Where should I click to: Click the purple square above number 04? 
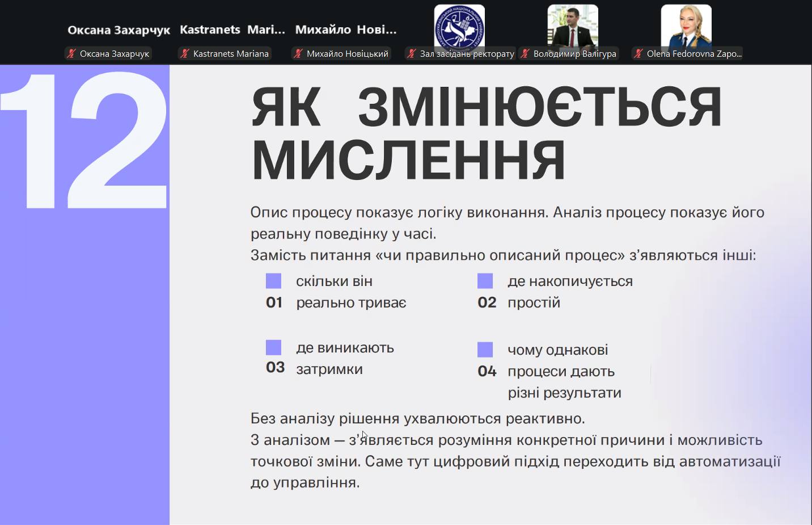(485, 350)
